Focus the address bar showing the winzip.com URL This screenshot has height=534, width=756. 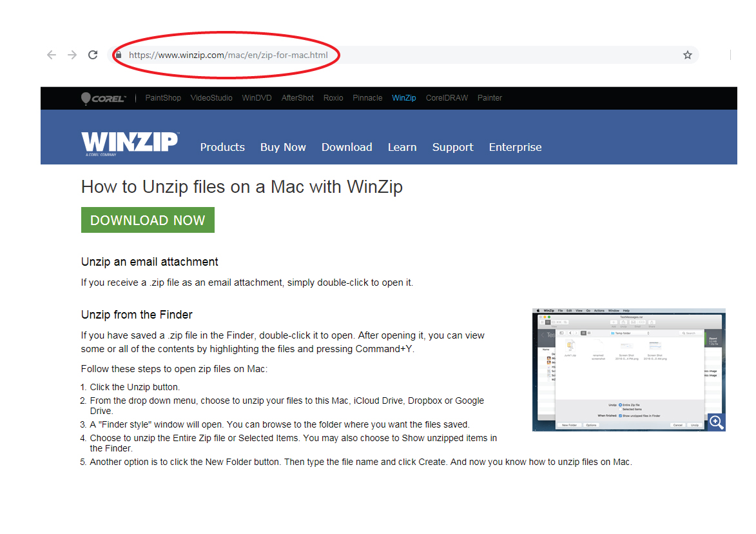coord(403,55)
